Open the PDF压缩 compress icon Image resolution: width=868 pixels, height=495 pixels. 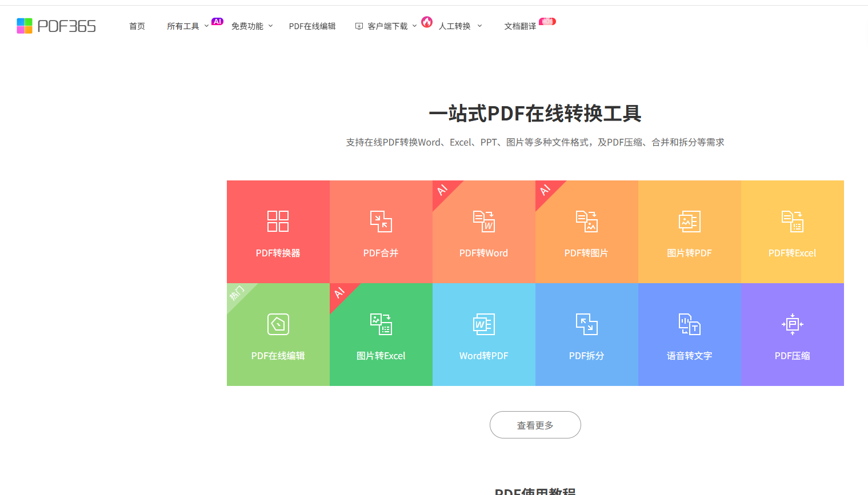[x=792, y=324]
